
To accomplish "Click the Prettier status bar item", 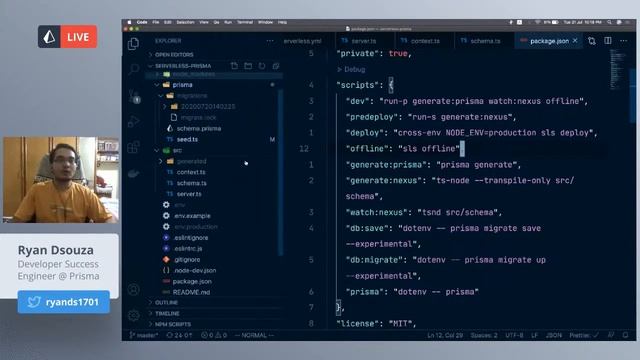I will click(x=584, y=336).
